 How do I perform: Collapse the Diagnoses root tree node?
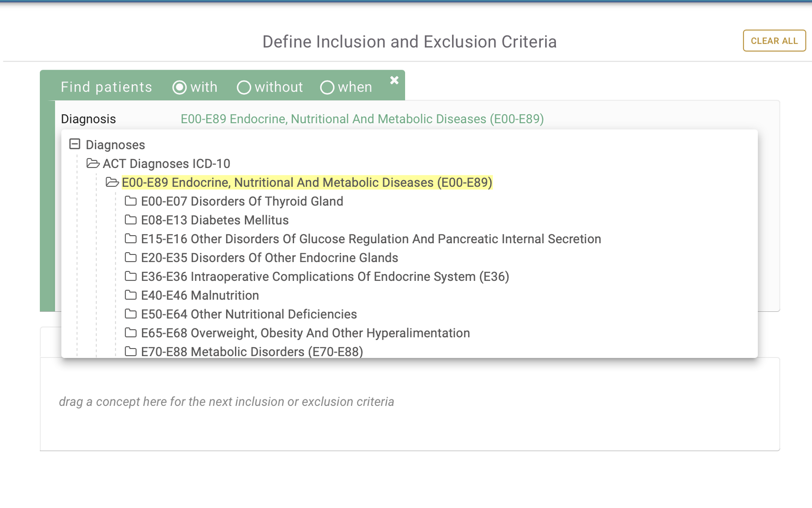click(x=75, y=144)
